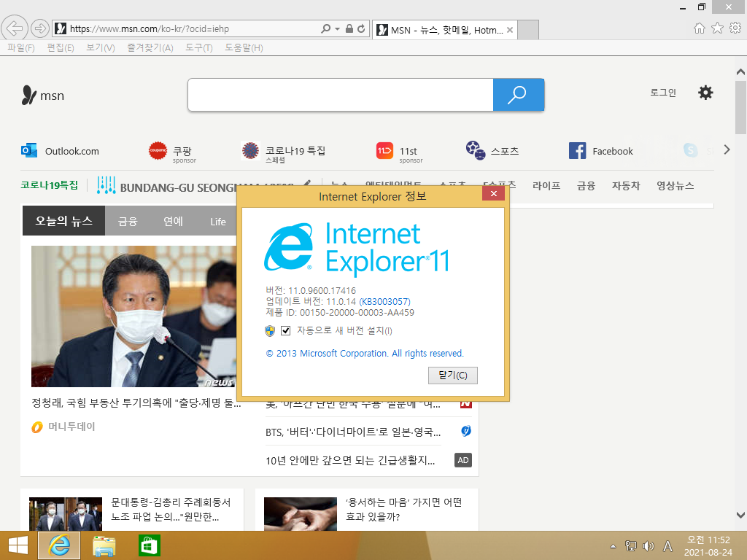Open the 금융 navigation category in top bar
Viewport: 747px width, 560px height.
[586, 185]
